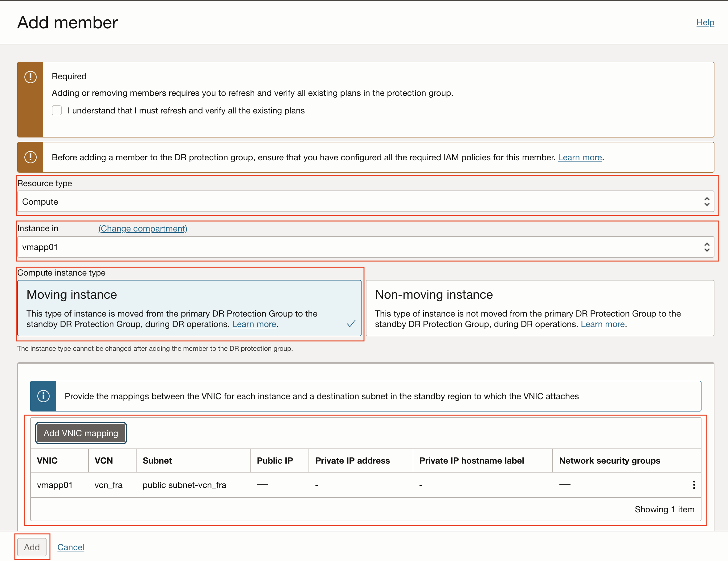Click the Moving instance checkmark icon
Viewport: 728px width, 561px height.
pos(351,324)
